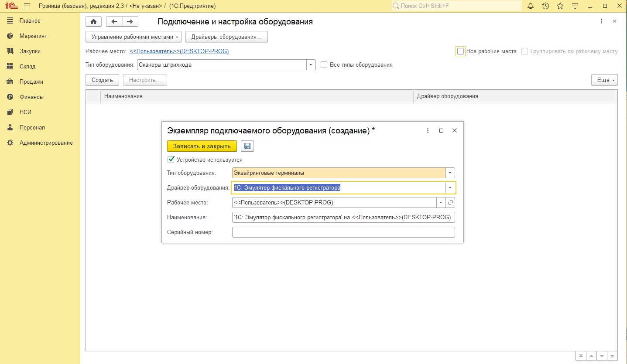Click the Создать button
The height and width of the screenshot is (364, 627).
click(x=103, y=80)
